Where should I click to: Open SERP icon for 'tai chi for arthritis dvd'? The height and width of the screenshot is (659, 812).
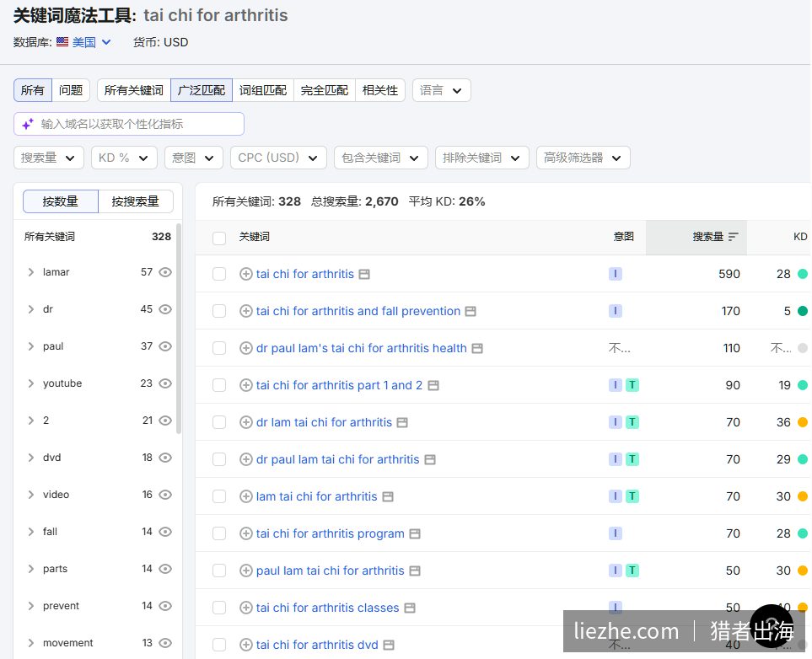389,645
